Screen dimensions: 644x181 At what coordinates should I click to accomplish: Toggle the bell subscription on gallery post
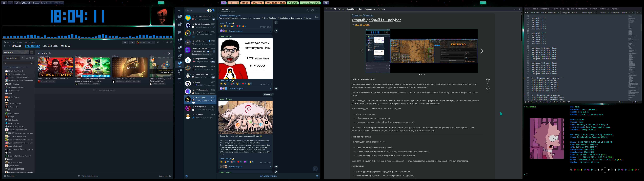(x=488, y=88)
